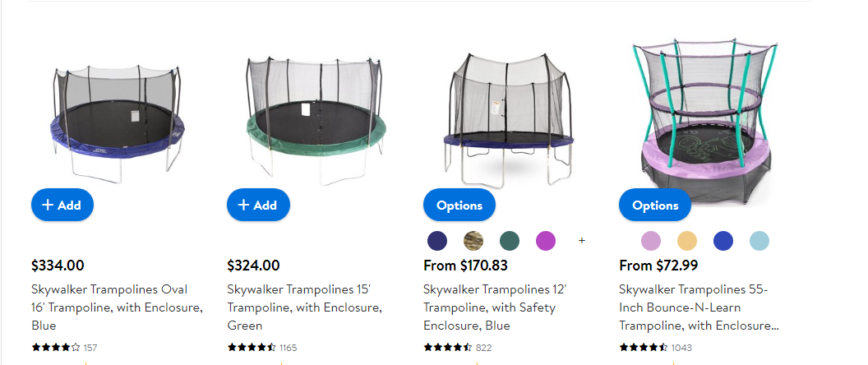
Task: Open Options for the 55-Inch Bounce-N-Learn trampoline
Action: (655, 206)
